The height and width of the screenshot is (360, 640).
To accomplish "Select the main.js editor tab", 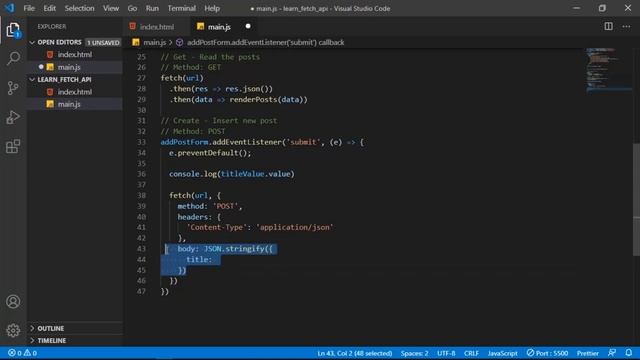I will [x=222, y=27].
